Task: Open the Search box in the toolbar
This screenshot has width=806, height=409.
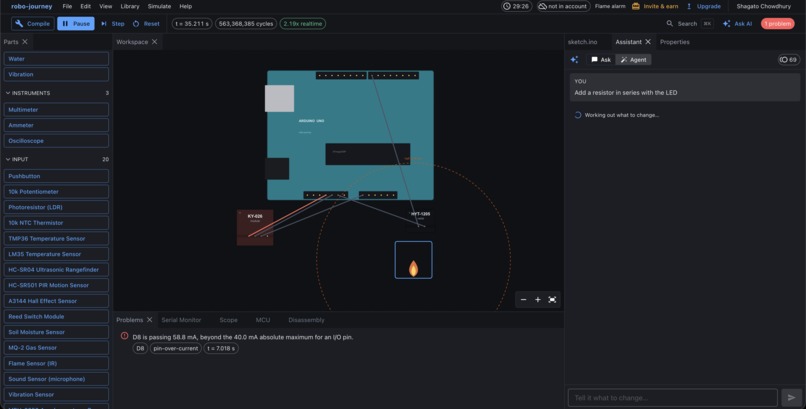Action: [689, 24]
